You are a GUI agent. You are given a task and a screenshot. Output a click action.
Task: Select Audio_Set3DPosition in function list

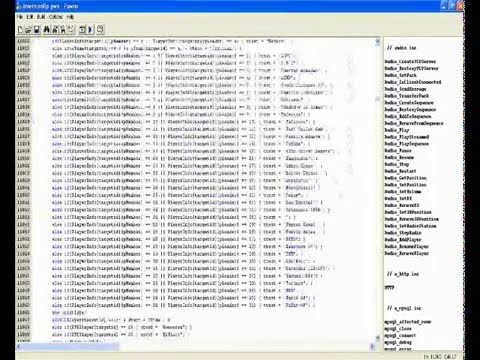(x=408, y=212)
